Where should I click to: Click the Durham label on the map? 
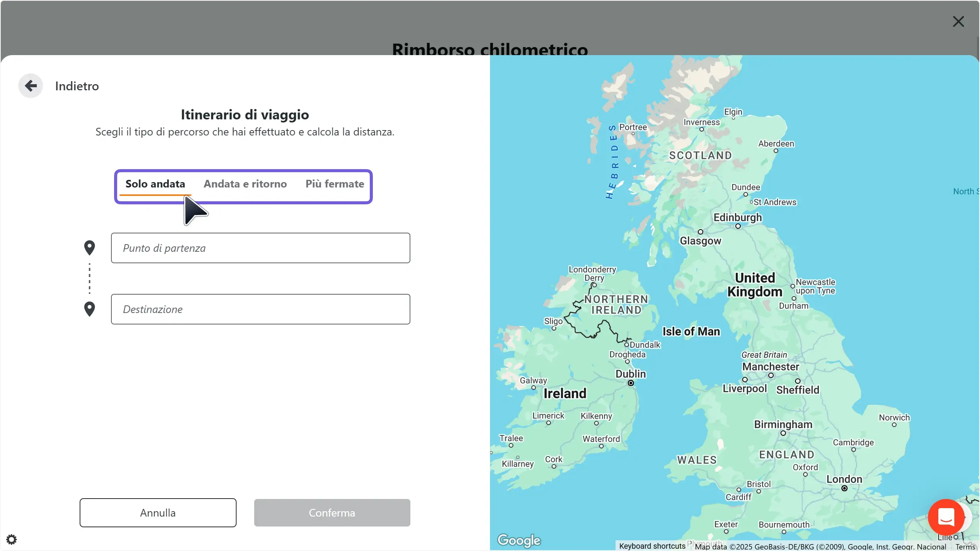pyautogui.click(x=794, y=306)
